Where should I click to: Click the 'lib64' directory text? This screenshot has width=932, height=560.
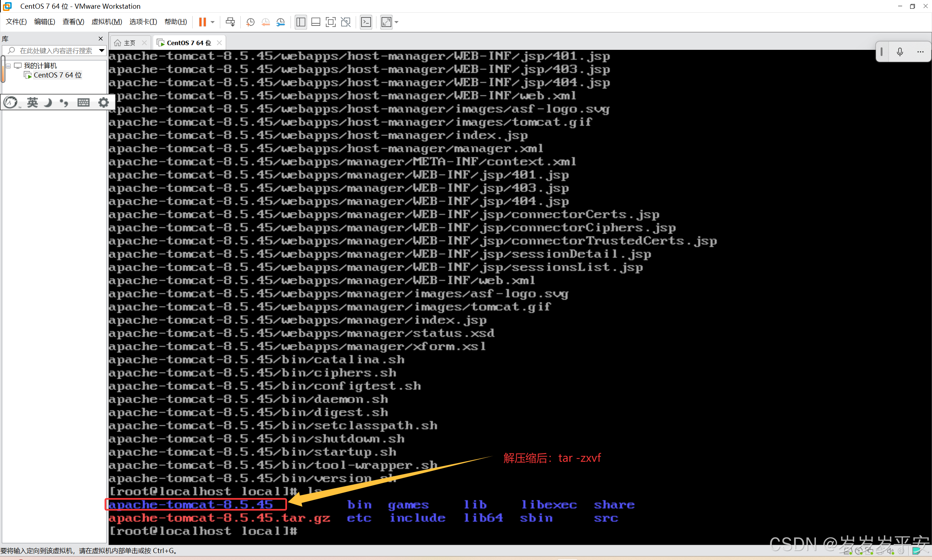click(x=483, y=518)
